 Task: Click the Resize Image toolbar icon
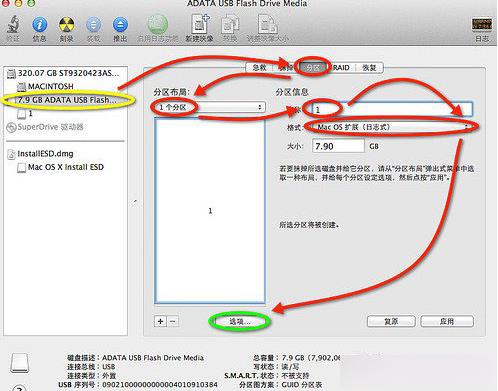268,24
